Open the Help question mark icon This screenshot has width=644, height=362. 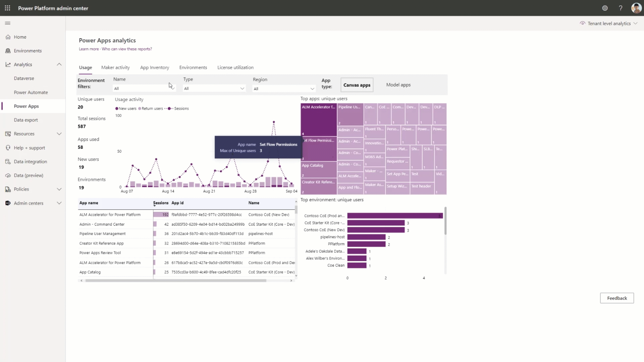pyautogui.click(x=621, y=8)
